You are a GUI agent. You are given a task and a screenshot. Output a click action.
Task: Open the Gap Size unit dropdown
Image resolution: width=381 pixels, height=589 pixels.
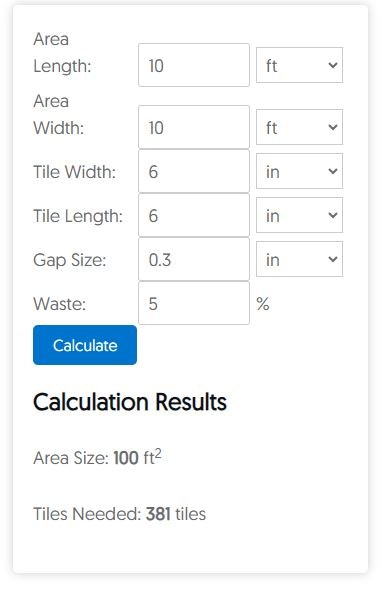(299, 259)
